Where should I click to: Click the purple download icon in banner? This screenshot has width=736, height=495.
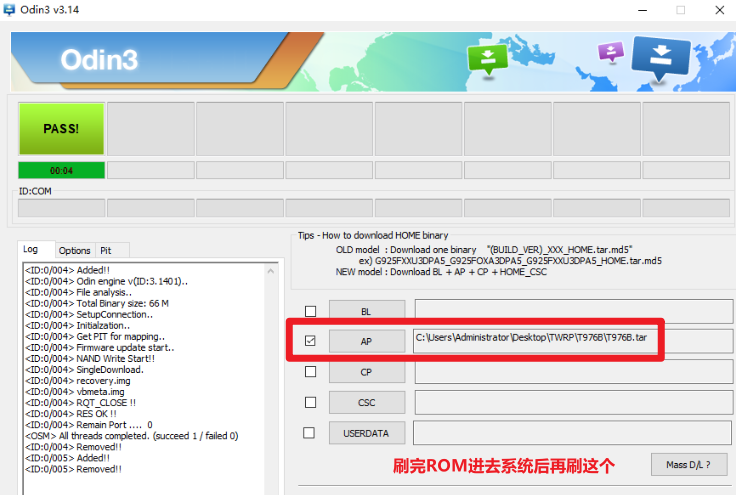click(x=611, y=52)
